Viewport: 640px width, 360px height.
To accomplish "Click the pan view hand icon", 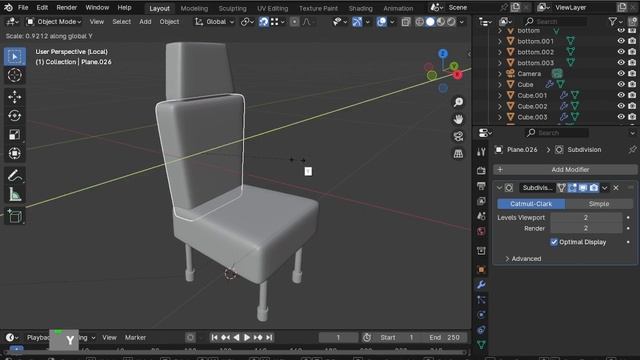I will [x=458, y=119].
